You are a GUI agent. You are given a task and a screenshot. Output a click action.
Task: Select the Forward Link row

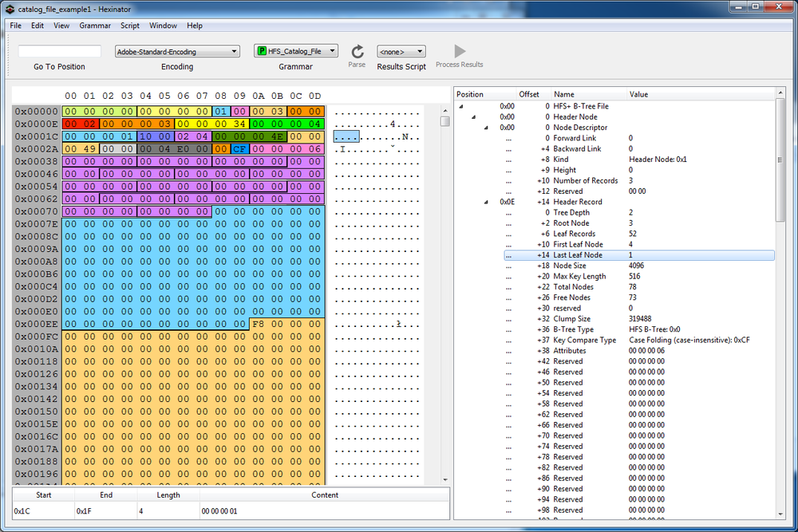(x=640, y=138)
